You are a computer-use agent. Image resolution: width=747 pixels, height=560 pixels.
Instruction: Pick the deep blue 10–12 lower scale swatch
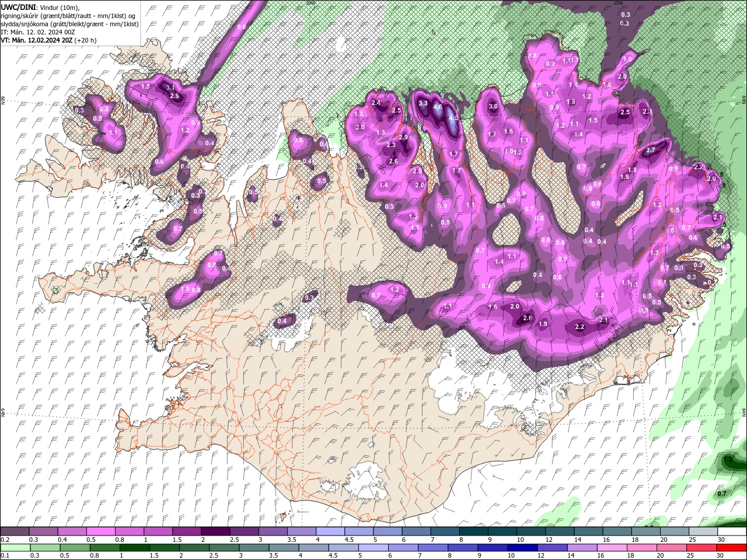coord(523,548)
